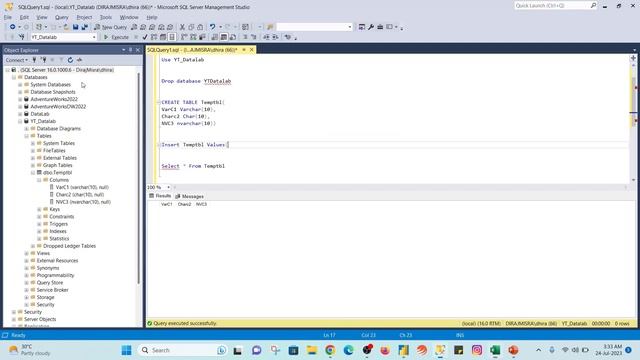This screenshot has width=640, height=360.
Task: Select Dropped Ledger Tables folder
Action: 69,246
